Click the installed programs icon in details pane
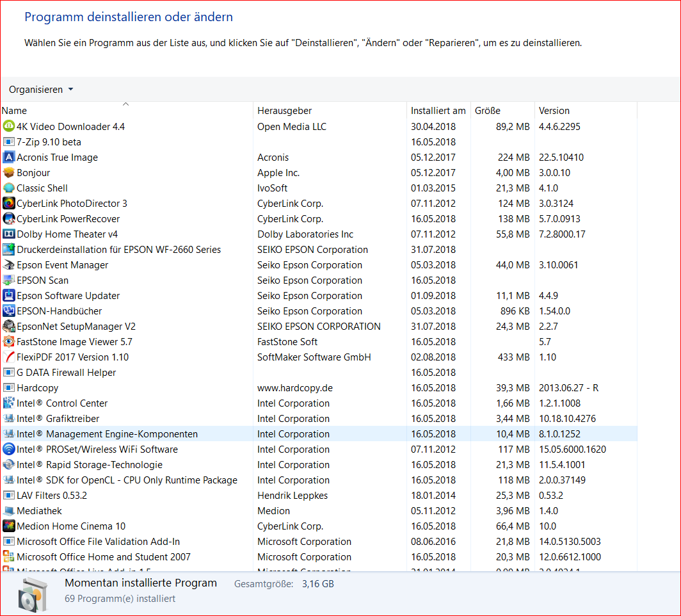Image resolution: width=681 pixels, height=616 pixels. [33, 594]
